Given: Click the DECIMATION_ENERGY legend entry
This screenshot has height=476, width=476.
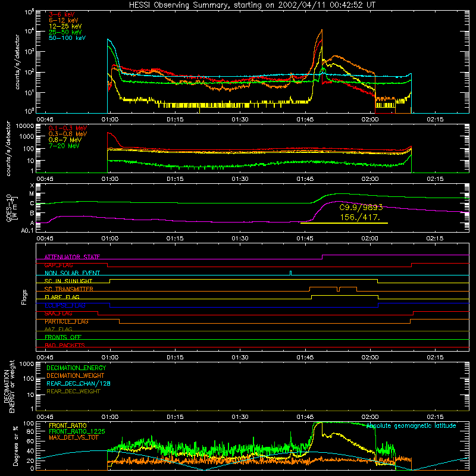Looking at the screenshot, I should tap(76, 368).
